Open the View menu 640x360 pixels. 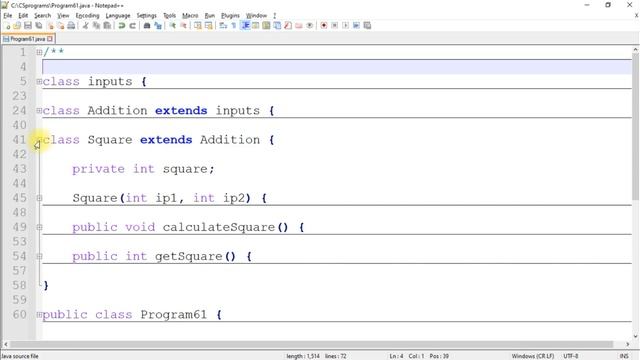63,16
